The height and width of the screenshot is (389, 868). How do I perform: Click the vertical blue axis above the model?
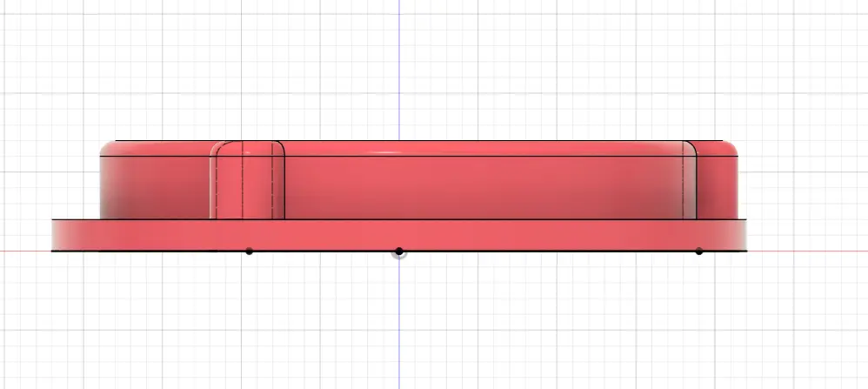[x=399, y=70]
